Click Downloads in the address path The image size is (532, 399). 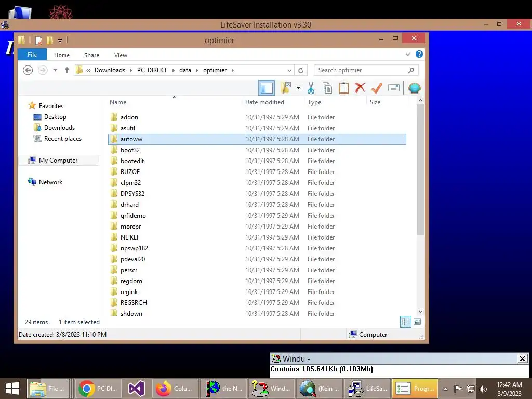(110, 70)
